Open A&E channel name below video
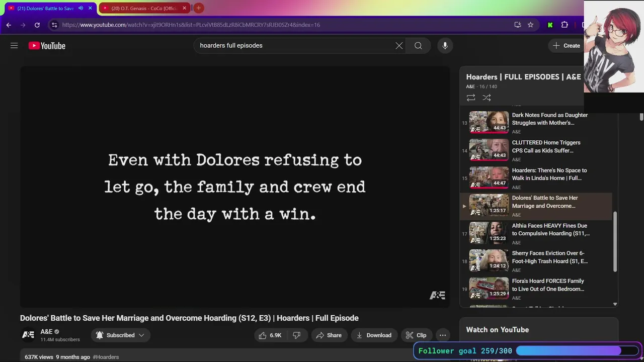This screenshot has height=362, width=644. [46, 331]
